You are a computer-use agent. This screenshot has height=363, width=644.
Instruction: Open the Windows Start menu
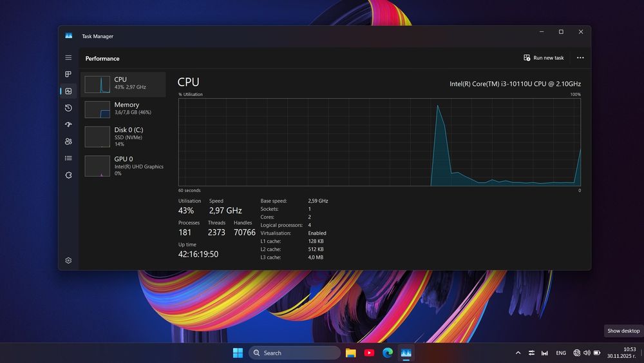pyautogui.click(x=238, y=353)
